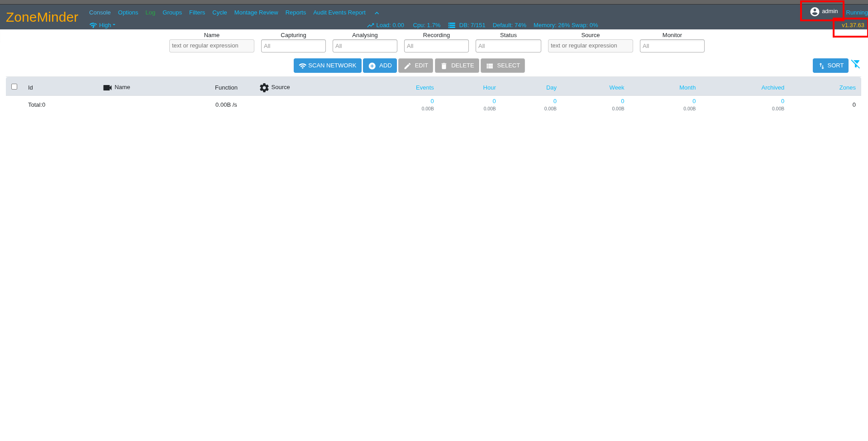Click the EDIT button
This screenshot has width=868, height=441.
click(x=416, y=66)
